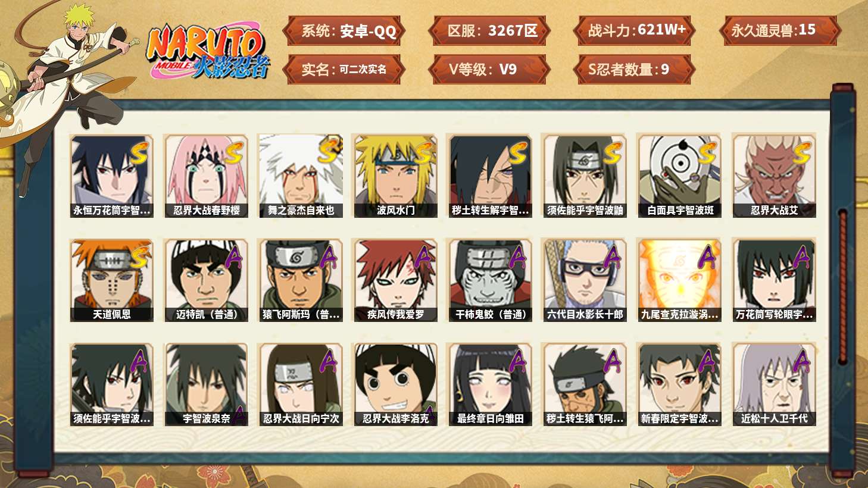This screenshot has height=488, width=868.
Task: Click the 天道佩恩 ninja icon
Action: coord(111,280)
